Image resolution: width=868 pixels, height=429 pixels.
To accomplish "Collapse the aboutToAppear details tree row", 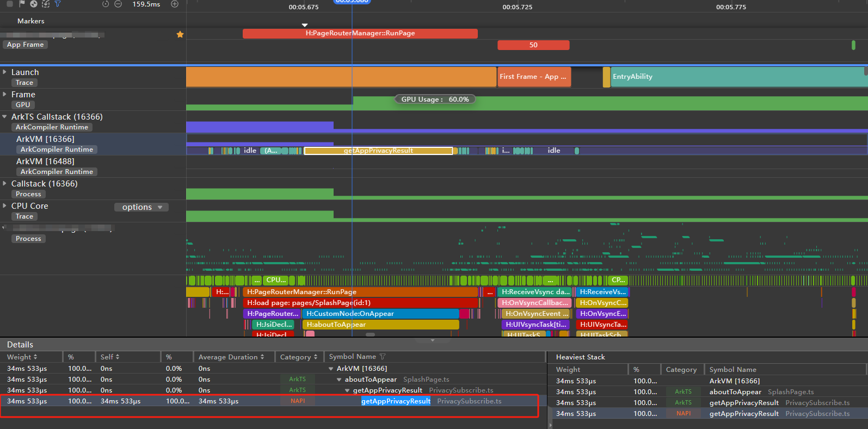I will [x=339, y=380].
